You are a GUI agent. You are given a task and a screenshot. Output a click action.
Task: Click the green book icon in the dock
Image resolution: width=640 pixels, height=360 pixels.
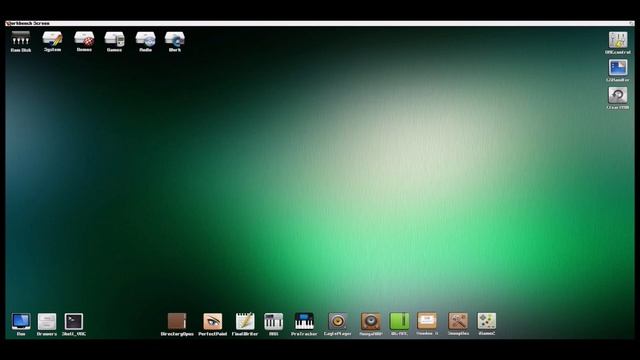tap(399, 321)
